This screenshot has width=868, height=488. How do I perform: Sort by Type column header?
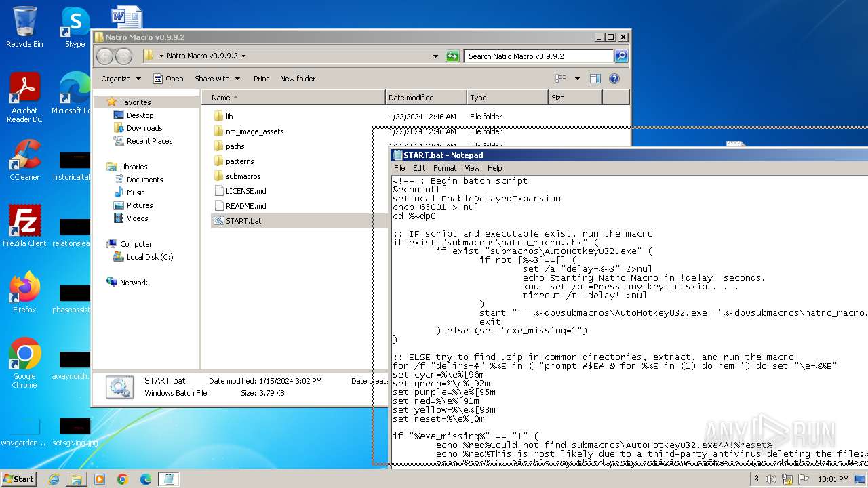[507, 98]
